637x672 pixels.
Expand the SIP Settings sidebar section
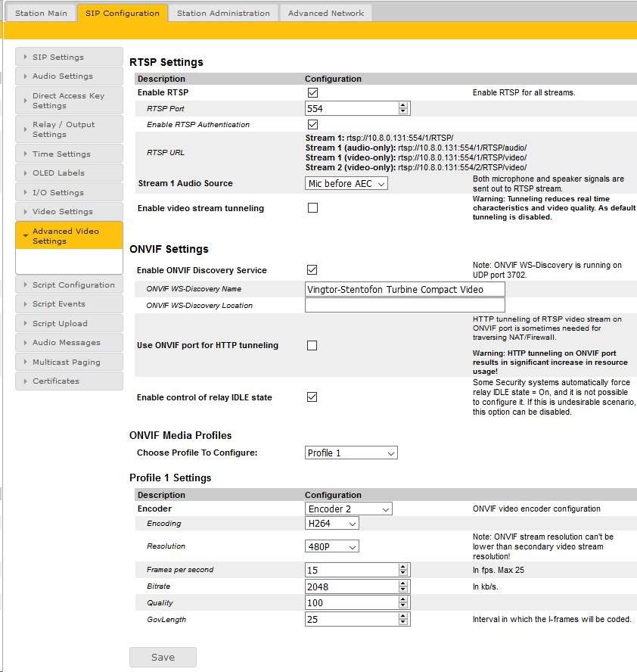click(x=69, y=57)
